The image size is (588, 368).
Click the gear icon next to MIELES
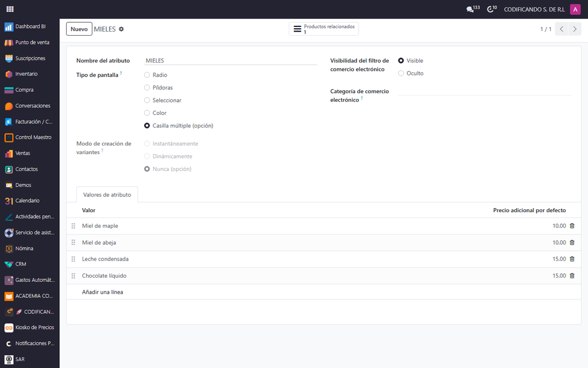[x=121, y=29]
